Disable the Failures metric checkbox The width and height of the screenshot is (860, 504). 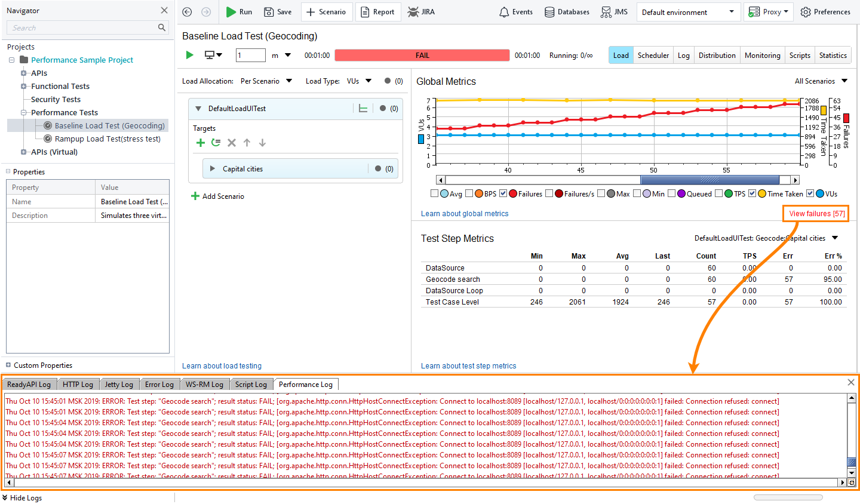pos(503,193)
